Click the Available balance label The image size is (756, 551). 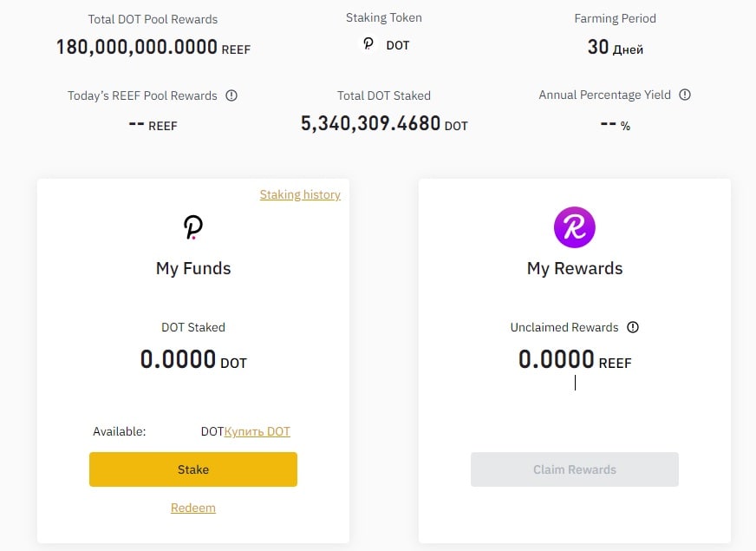coord(119,431)
